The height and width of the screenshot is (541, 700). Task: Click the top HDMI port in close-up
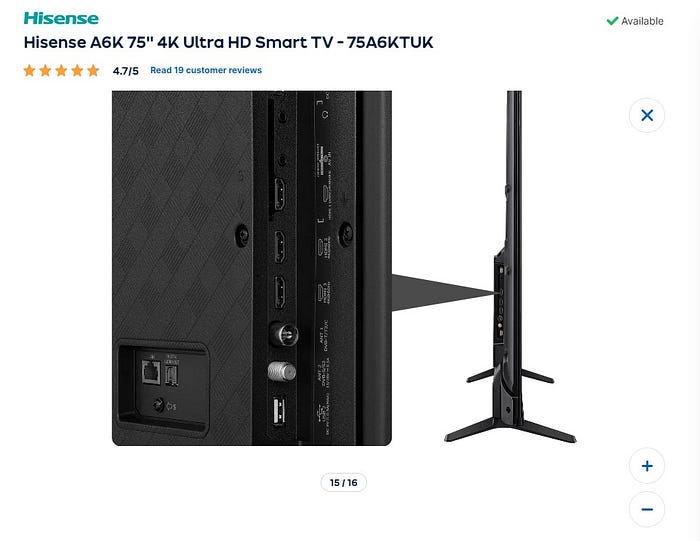pos(279,194)
